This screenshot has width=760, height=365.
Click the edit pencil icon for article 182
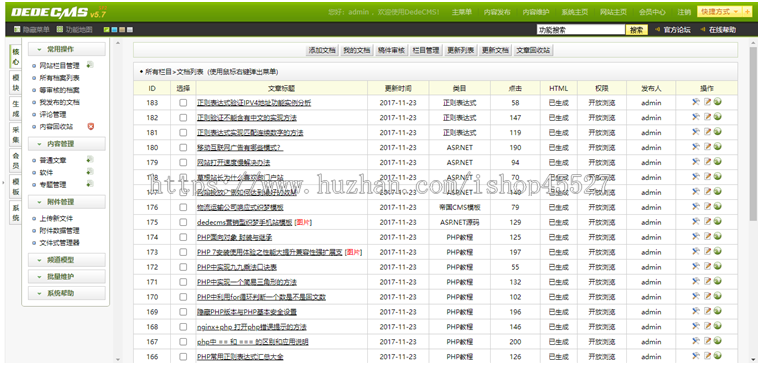click(x=707, y=117)
